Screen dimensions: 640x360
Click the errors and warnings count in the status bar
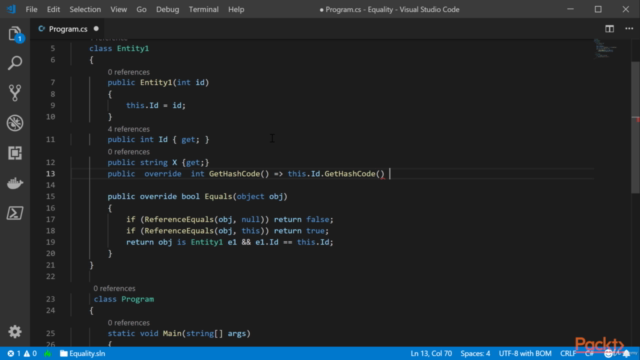click(x=22, y=353)
